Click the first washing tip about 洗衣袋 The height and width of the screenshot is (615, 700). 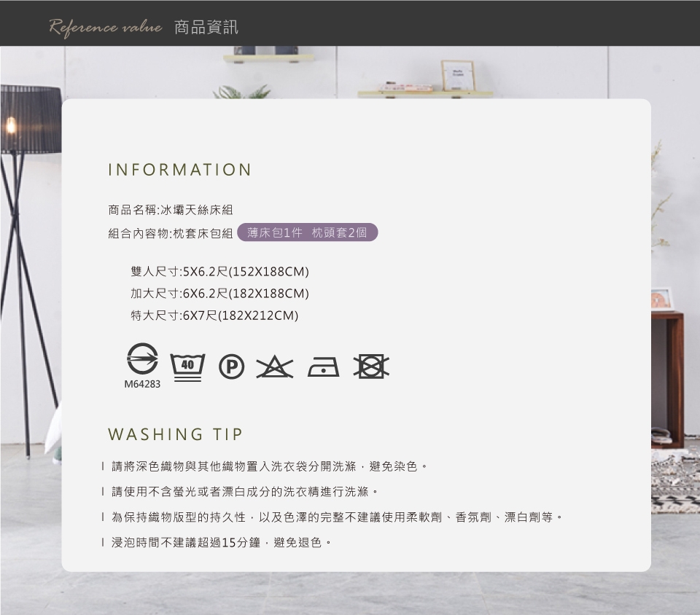pyautogui.click(x=268, y=466)
